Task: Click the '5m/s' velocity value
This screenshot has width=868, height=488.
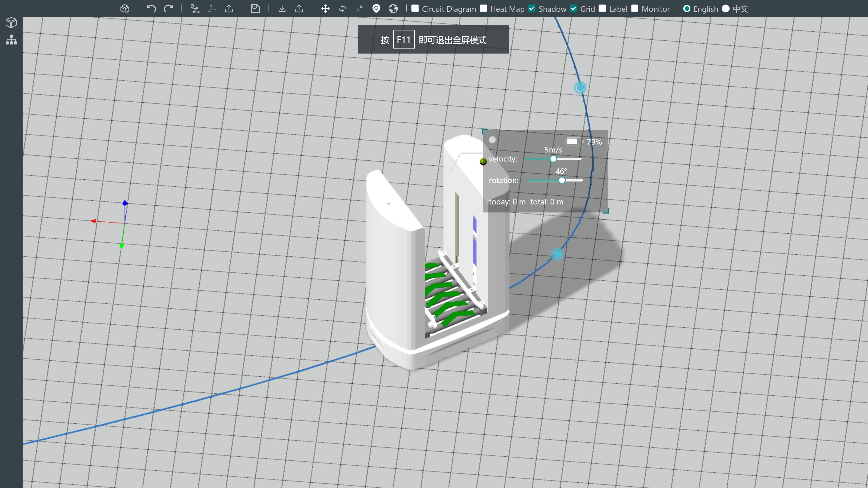Action: pos(553,150)
